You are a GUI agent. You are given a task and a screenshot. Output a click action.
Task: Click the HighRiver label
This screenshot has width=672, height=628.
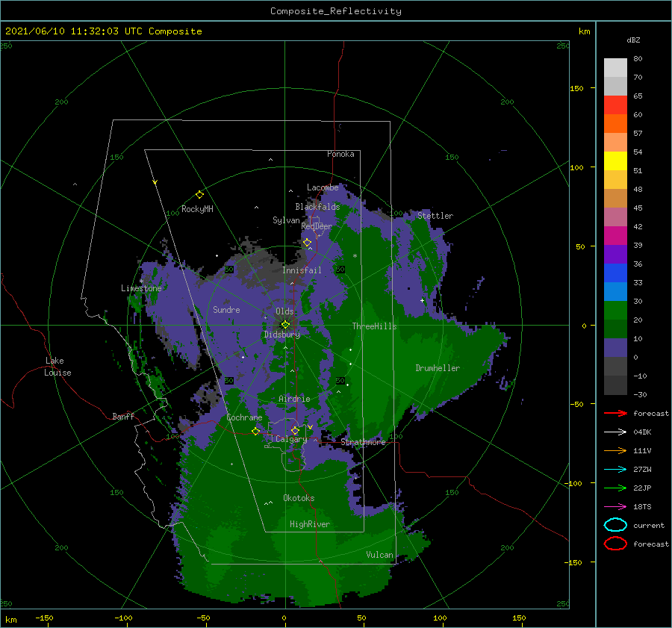tap(310, 524)
